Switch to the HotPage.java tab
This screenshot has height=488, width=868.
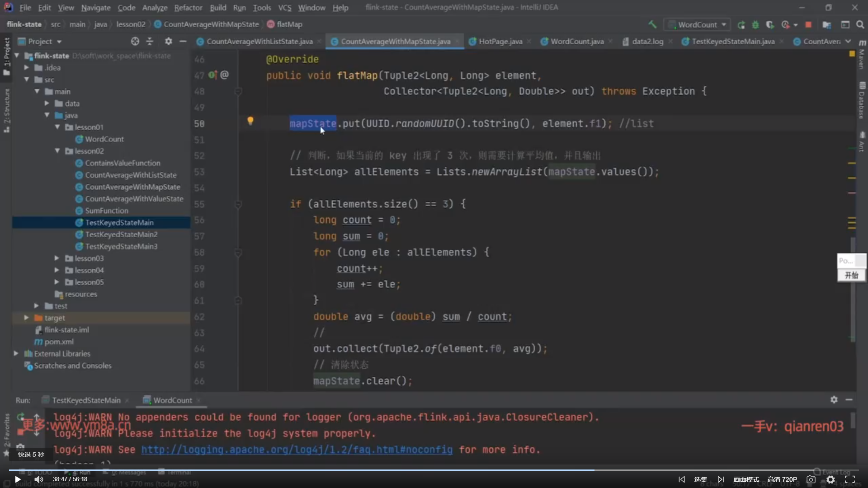(x=500, y=41)
